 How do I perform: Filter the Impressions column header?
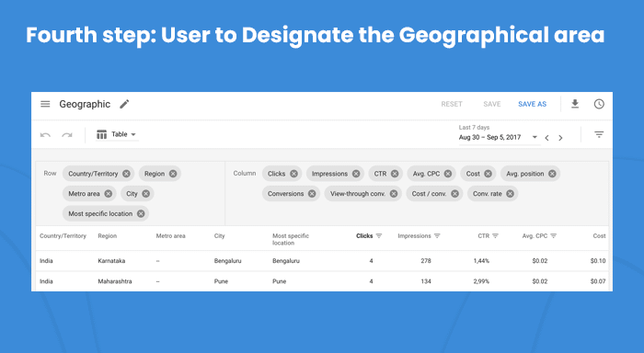[437, 236]
